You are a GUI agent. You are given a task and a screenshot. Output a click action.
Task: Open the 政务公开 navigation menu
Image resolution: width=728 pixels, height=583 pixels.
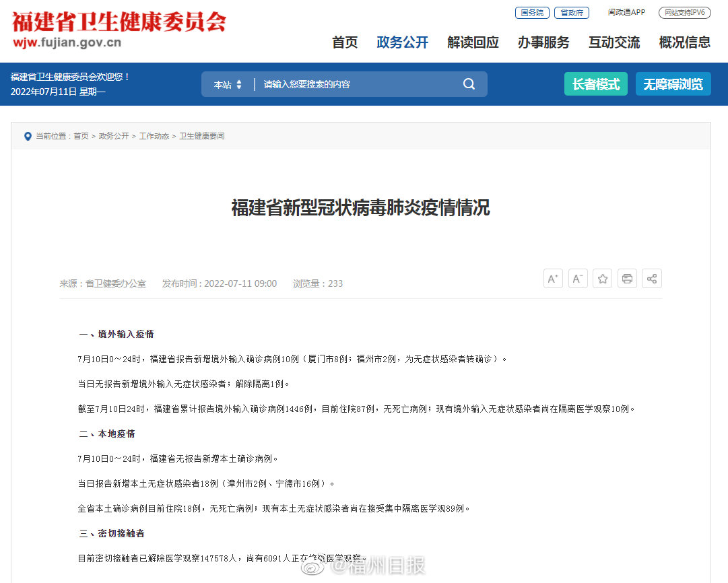pyautogui.click(x=402, y=42)
